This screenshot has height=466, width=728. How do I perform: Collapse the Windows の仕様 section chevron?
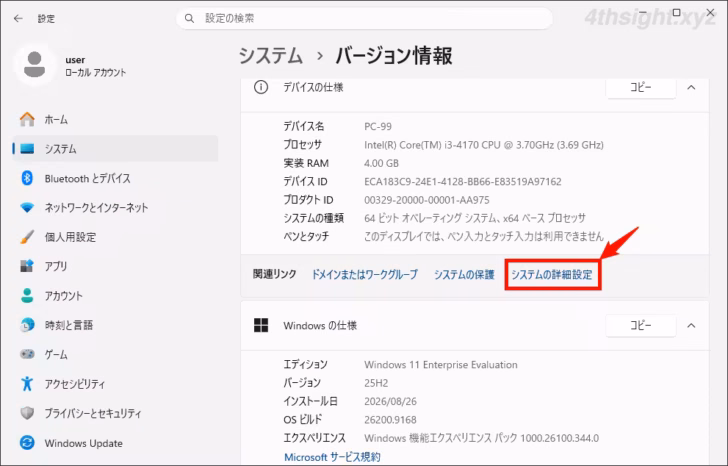click(x=691, y=325)
